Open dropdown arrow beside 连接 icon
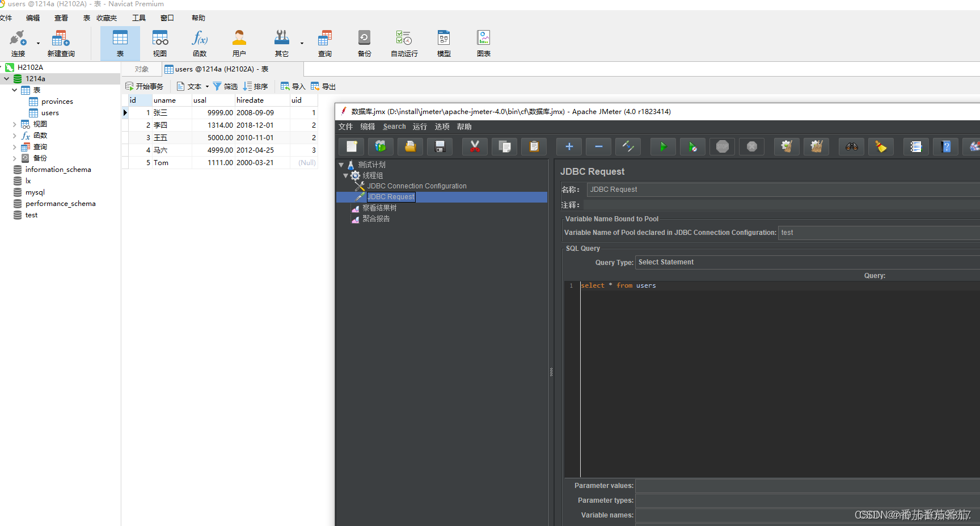 coord(38,43)
